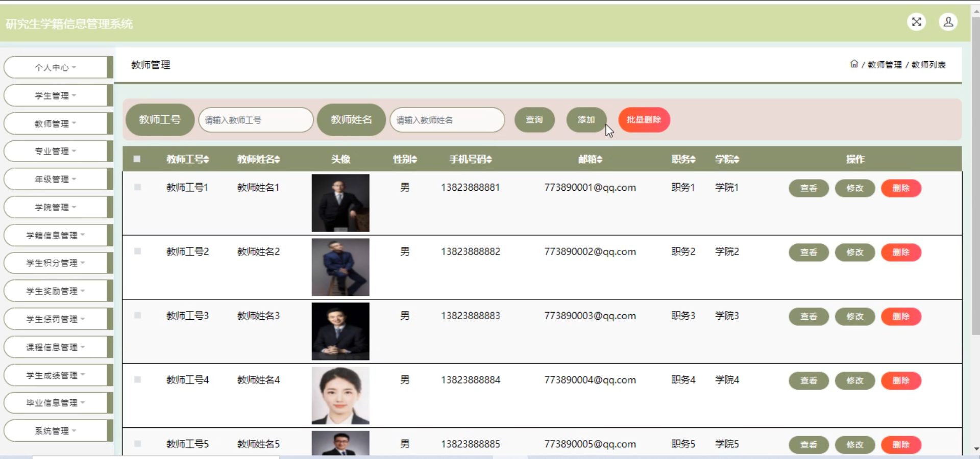Click 删除 for 教师工号5 row
The height and width of the screenshot is (459, 980).
click(x=901, y=445)
